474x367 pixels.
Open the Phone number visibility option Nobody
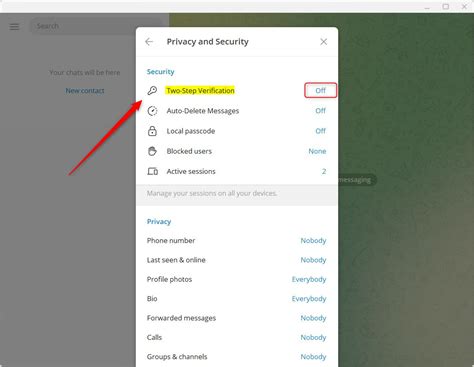313,240
